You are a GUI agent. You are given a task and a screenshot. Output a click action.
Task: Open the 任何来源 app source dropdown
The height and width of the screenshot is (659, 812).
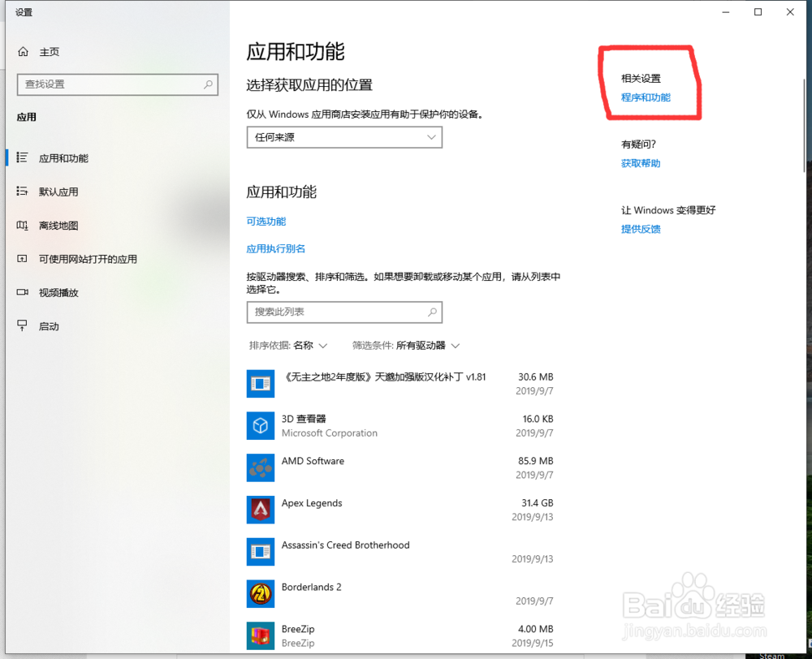pos(344,137)
